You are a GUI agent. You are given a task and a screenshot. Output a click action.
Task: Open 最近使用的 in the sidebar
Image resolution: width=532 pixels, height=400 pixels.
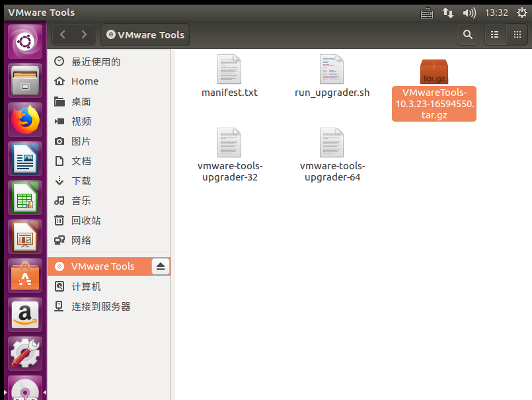(109, 61)
